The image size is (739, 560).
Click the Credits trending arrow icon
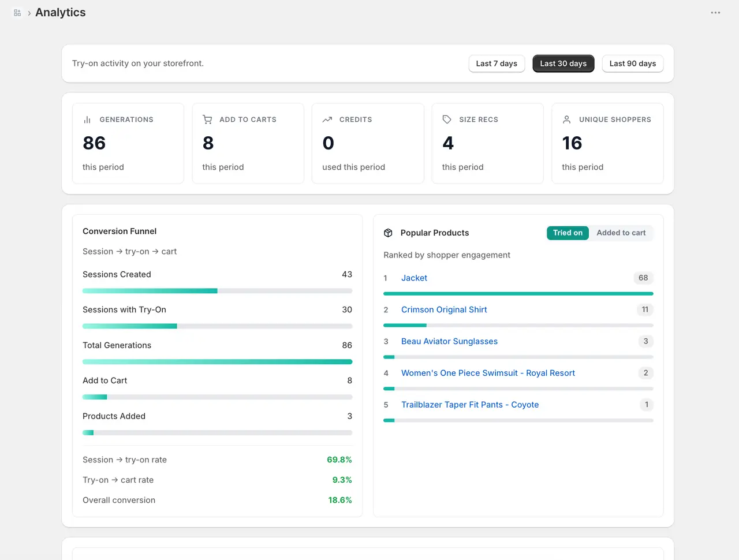click(x=327, y=120)
